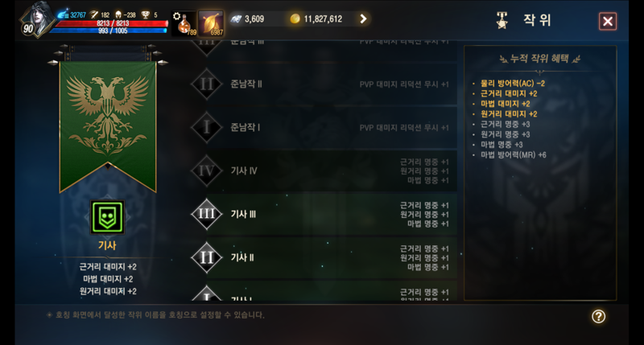The height and width of the screenshot is (345, 644).
Task: Click the 작위 medal icon in the header
Action: point(502,20)
